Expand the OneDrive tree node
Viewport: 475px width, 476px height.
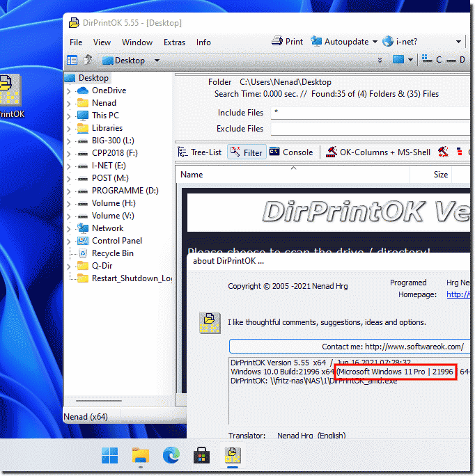click(69, 90)
